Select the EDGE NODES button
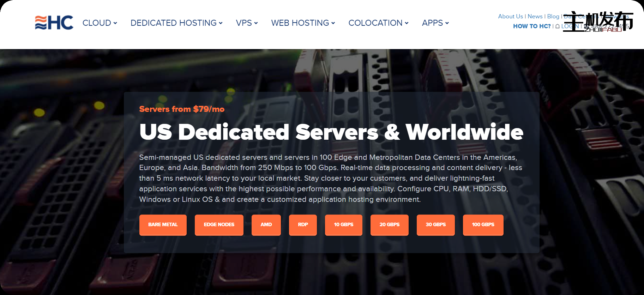 pyautogui.click(x=219, y=225)
